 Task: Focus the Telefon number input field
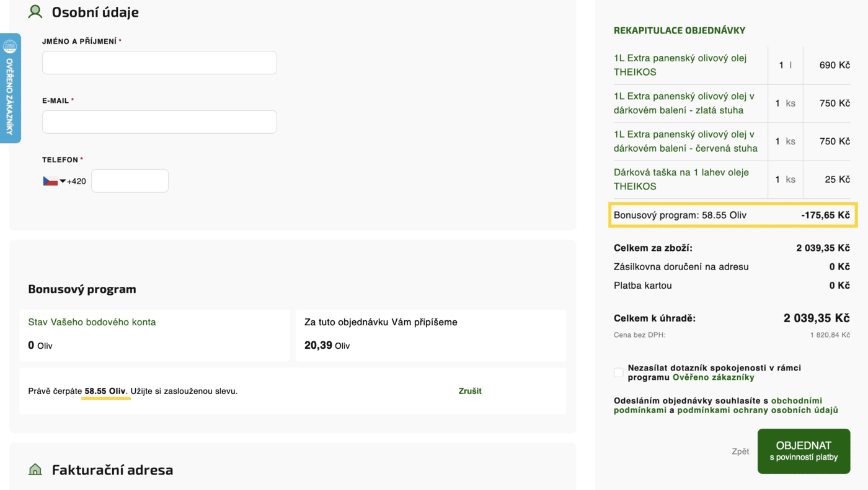point(130,181)
